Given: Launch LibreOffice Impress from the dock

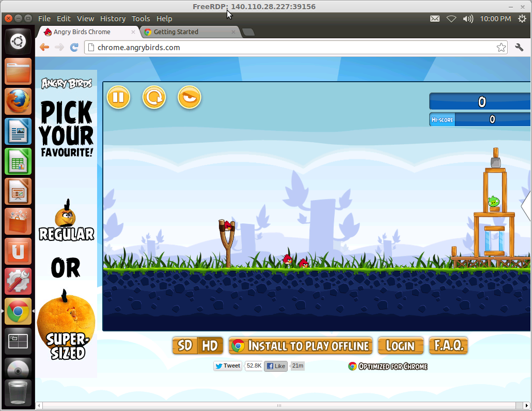Looking at the screenshot, I should [x=18, y=191].
